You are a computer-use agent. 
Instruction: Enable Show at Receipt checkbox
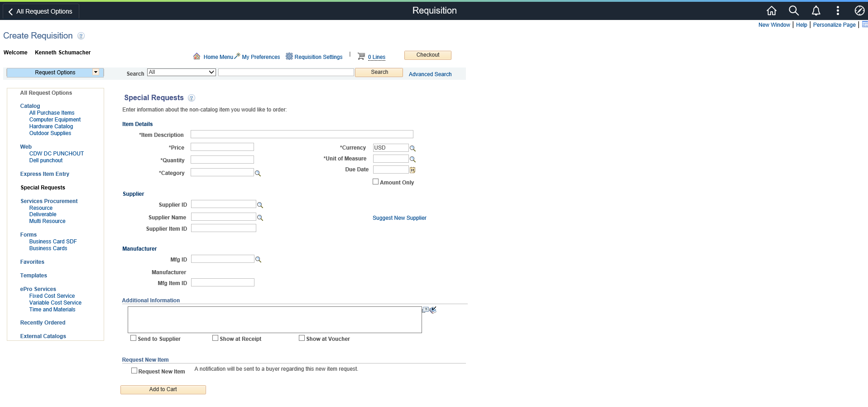pyautogui.click(x=215, y=338)
